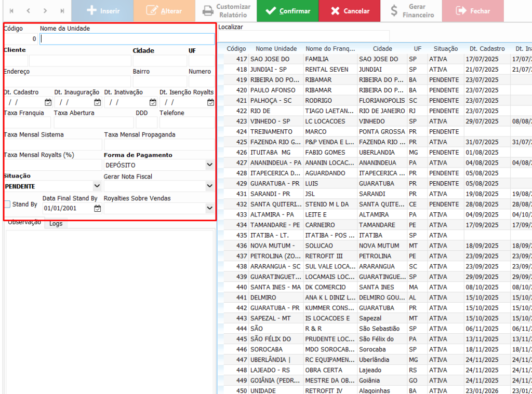Select the Observação tab
The height and width of the screenshot is (394, 532).
click(24, 223)
